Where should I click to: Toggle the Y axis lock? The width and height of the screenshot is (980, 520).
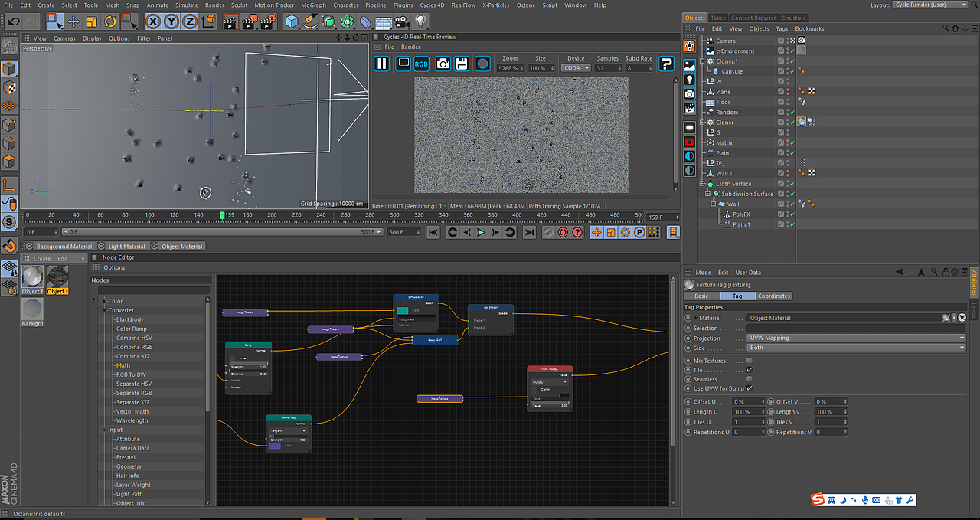[x=172, y=21]
